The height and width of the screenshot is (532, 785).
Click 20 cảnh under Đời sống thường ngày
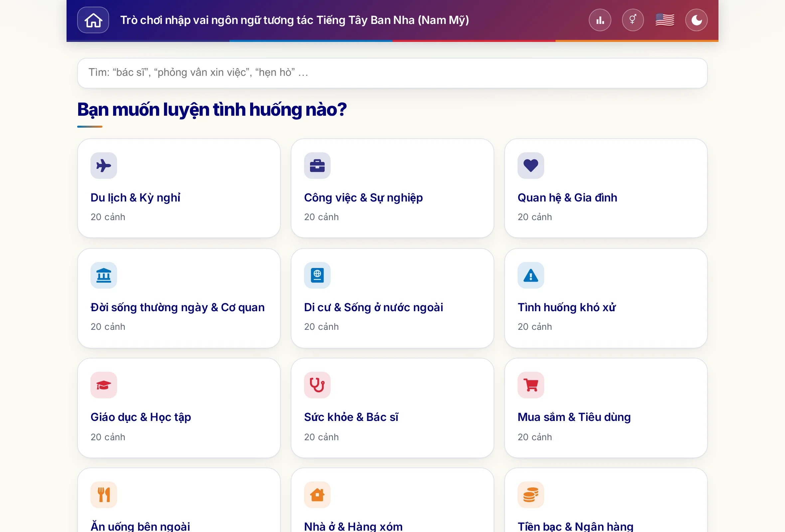point(108,327)
